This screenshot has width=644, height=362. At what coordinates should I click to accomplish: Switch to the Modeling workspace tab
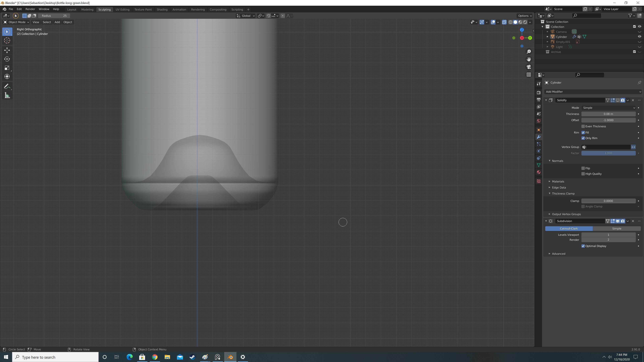(x=87, y=10)
